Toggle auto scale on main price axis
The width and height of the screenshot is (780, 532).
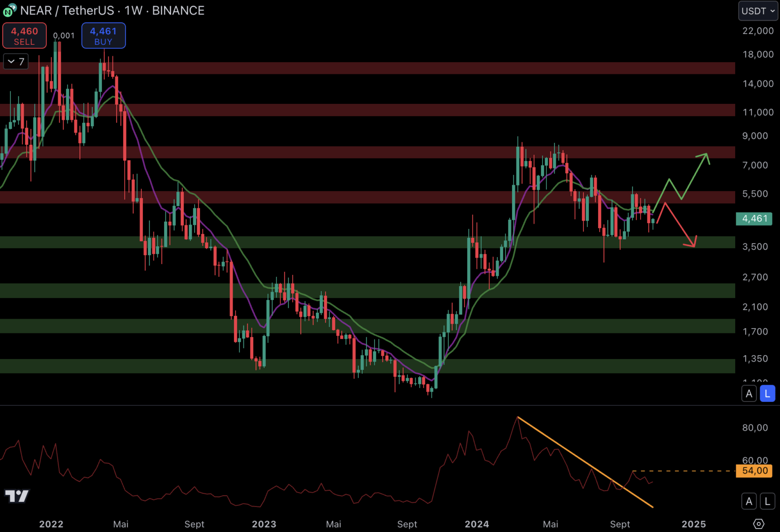click(x=749, y=394)
